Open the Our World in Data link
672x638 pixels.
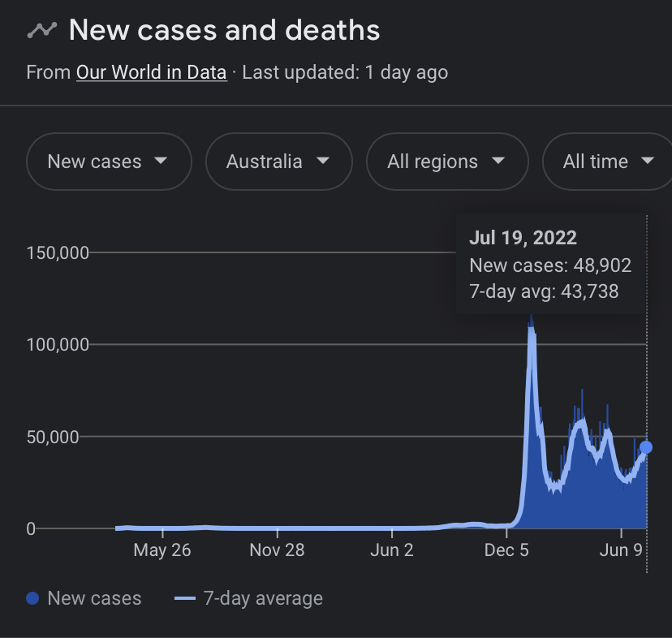point(151,72)
